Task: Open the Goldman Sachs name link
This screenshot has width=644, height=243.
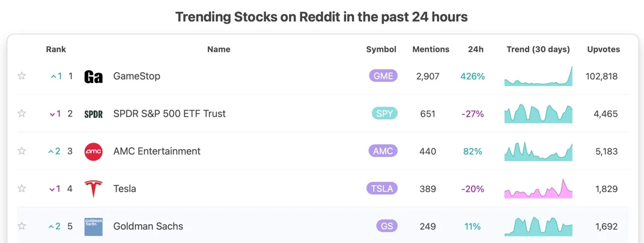Action: tap(148, 227)
